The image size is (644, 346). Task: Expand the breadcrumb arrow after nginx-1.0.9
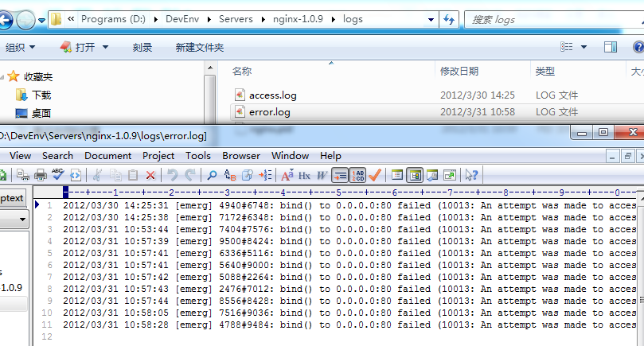[334, 19]
